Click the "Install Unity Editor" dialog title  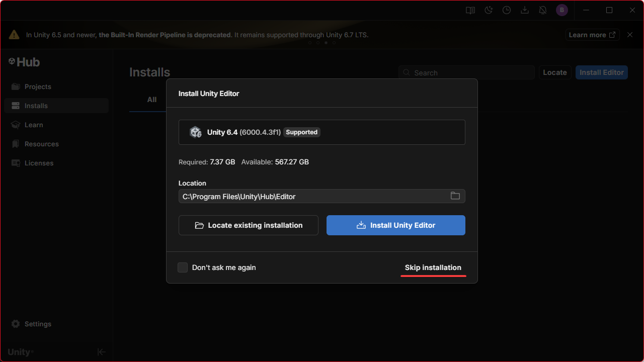209,94
